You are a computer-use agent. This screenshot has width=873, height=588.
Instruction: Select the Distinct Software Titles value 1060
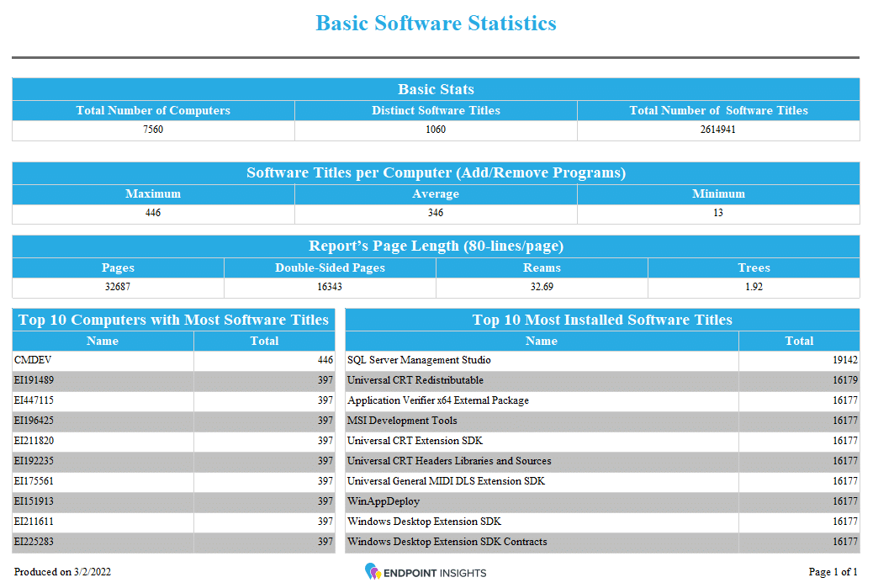436,130
